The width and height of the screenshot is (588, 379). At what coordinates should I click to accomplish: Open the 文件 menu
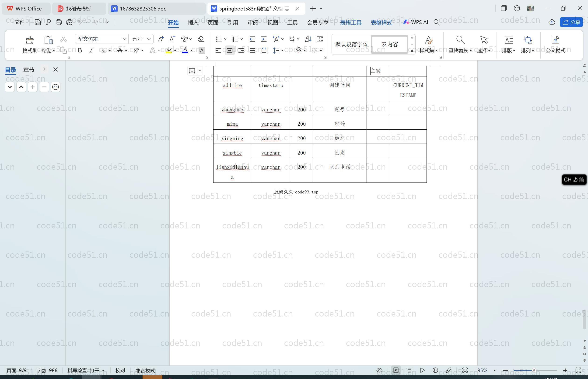[x=16, y=22]
